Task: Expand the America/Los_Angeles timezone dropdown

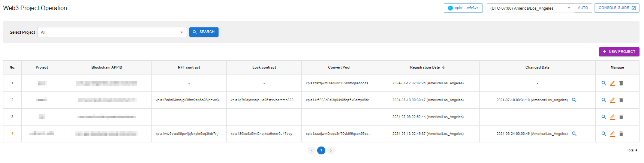Action: (x=530, y=8)
